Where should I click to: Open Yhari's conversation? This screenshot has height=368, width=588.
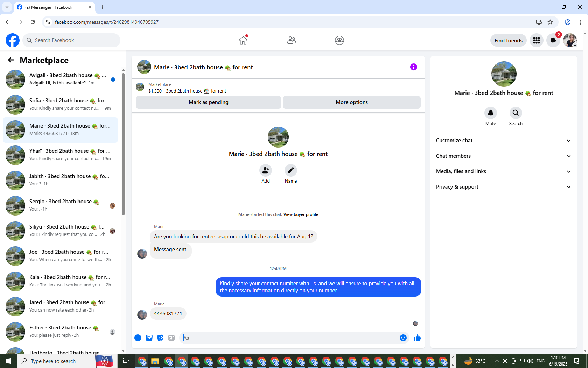click(x=61, y=155)
